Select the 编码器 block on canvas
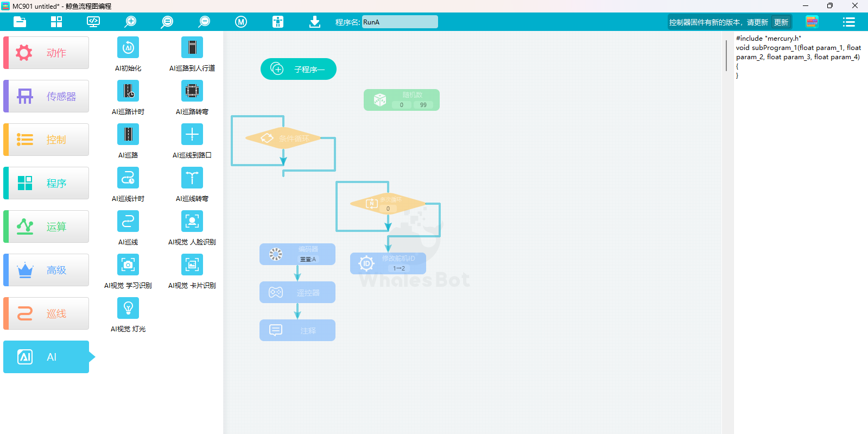Screen dimensions: 868x434 pyautogui.click(x=297, y=254)
